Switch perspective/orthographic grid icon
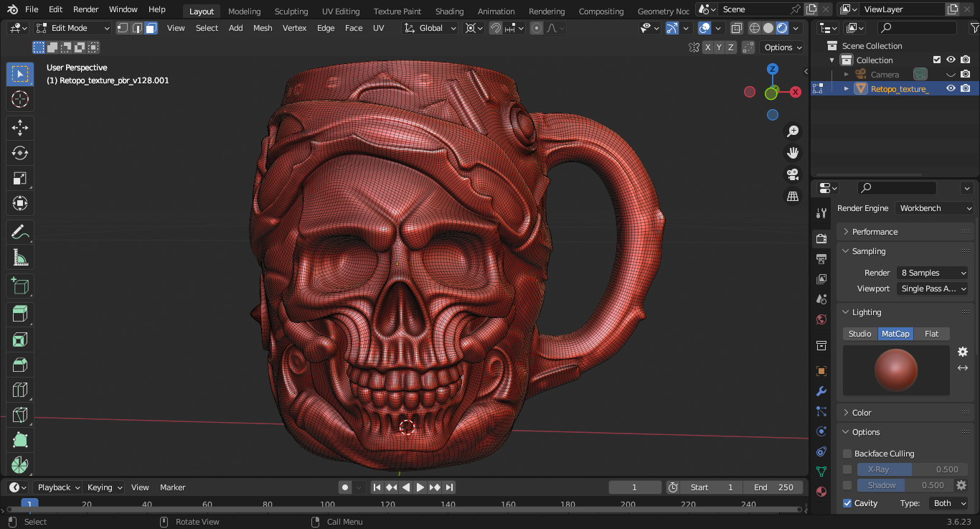Image resolution: width=980 pixels, height=529 pixels. point(793,196)
